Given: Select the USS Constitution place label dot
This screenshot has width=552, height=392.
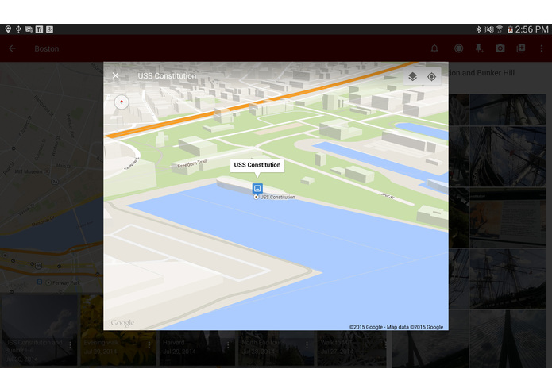Looking at the screenshot, I should pyautogui.click(x=257, y=198).
